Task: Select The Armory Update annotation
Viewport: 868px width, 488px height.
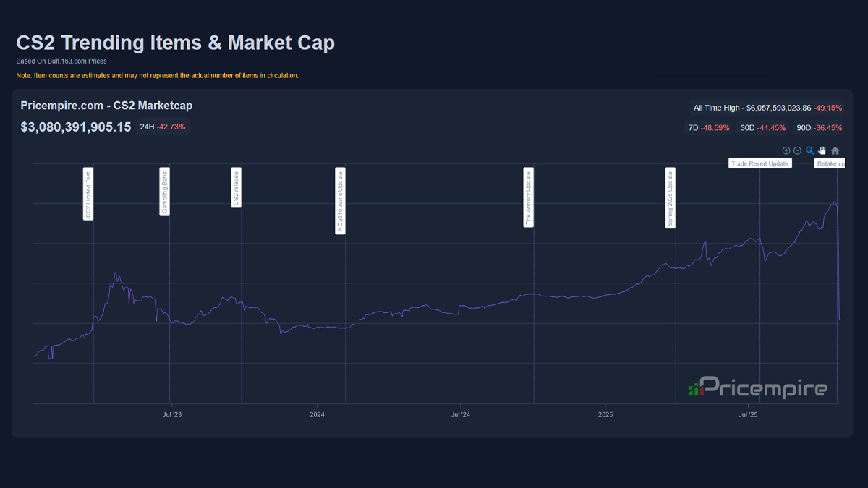Action: (x=529, y=197)
